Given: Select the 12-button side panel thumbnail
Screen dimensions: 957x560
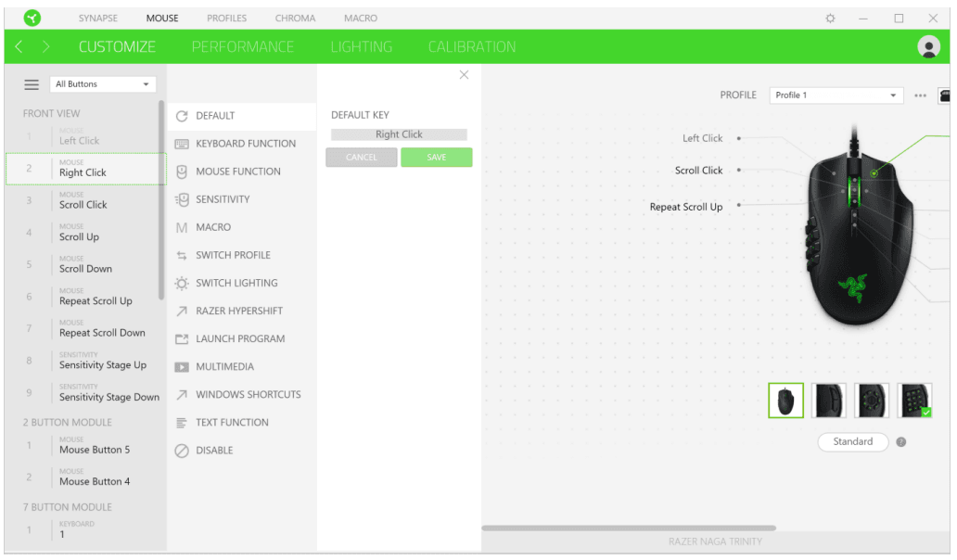Looking at the screenshot, I should (914, 401).
